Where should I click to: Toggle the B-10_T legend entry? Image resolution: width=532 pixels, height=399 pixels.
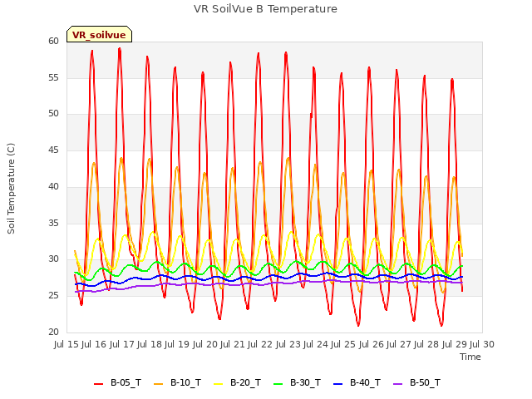177,383
